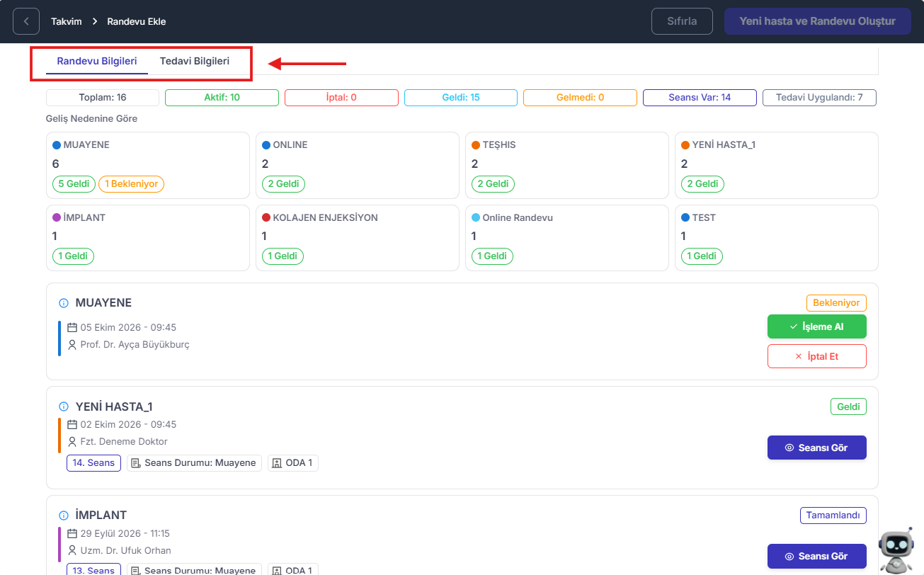Click Seansı Gör for the İMPLANT appointment
924x575 pixels.
pyautogui.click(x=817, y=556)
